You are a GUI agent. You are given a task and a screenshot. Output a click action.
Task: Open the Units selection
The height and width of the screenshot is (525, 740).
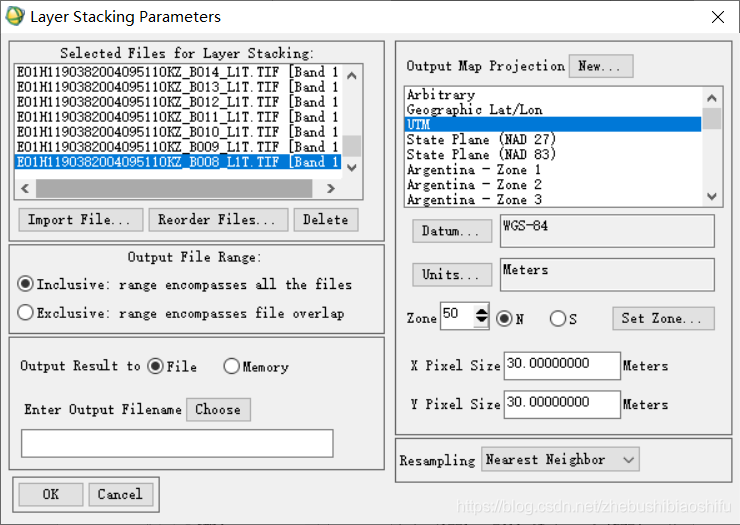(452, 275)
